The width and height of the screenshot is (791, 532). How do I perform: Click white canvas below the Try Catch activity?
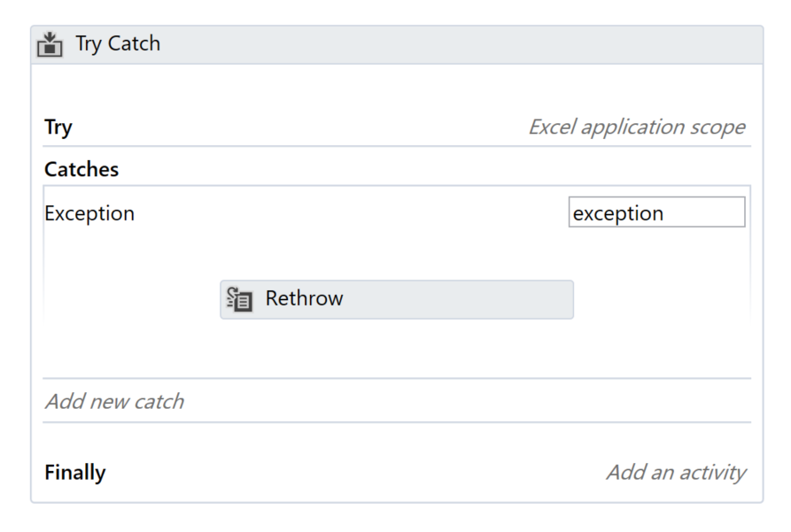(x=397, y=519)
